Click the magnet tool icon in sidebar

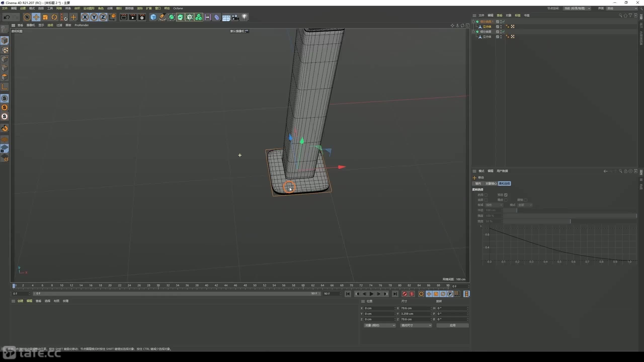(5, 128)
